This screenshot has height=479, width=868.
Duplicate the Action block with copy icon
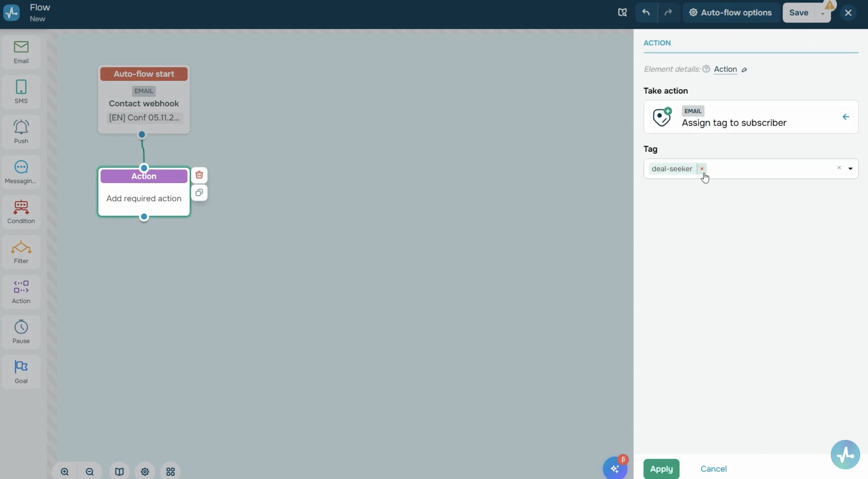tap(199, 193)
